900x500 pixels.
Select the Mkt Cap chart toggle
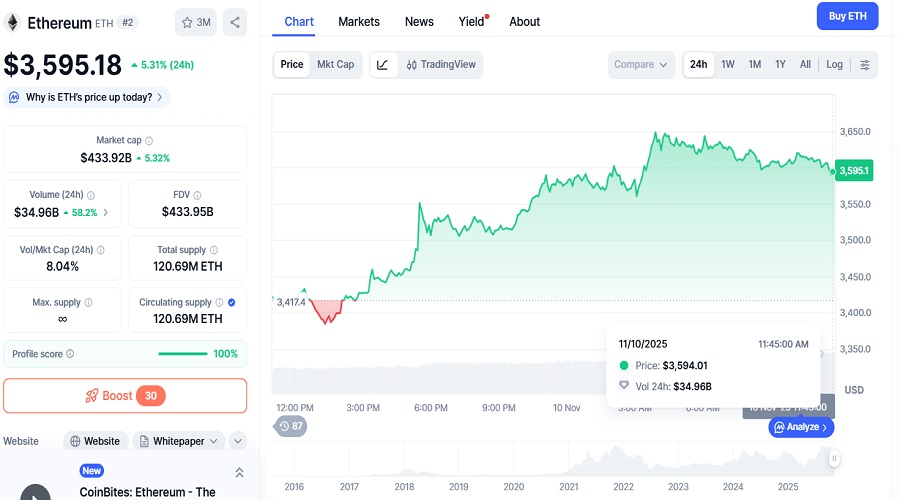coord(335,65)
